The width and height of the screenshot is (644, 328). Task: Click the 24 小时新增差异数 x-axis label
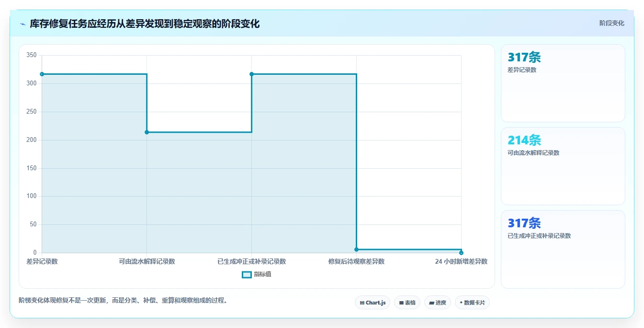tap(461, 262)
